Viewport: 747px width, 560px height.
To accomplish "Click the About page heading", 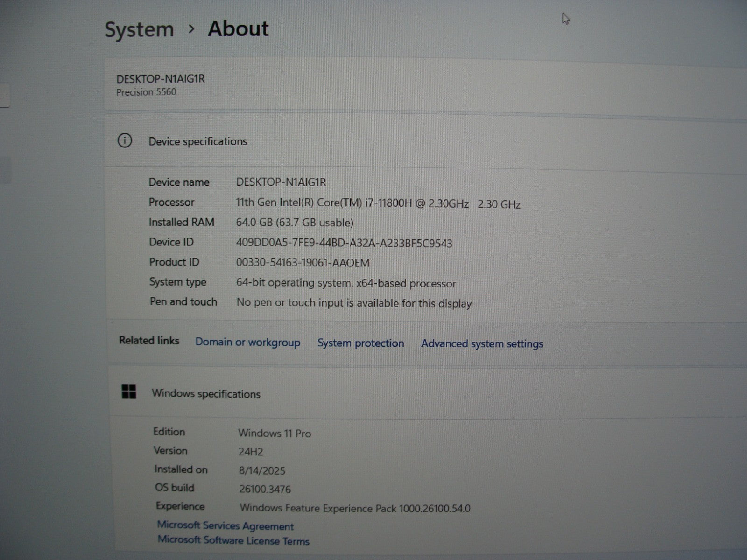I will click(x=238, y=28).
